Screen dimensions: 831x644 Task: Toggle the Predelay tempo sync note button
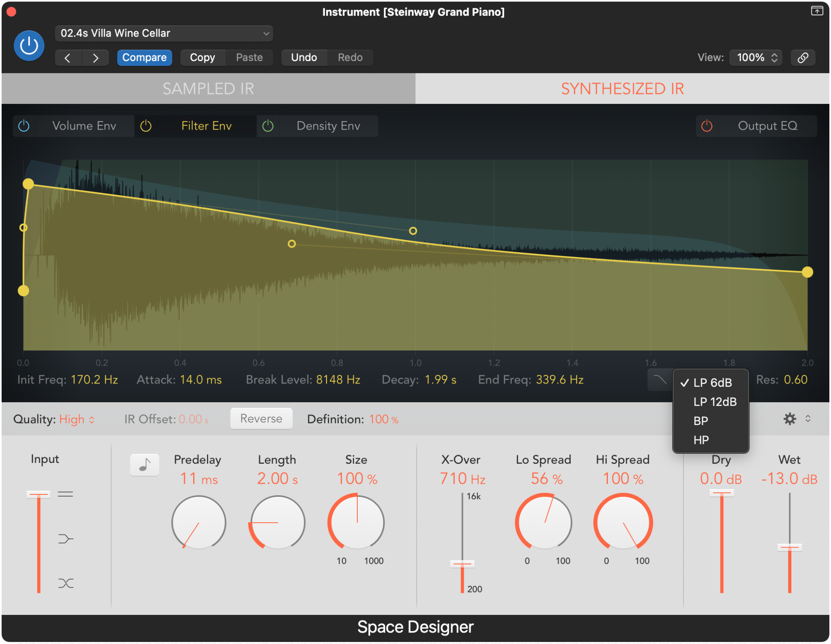point(145,465)
